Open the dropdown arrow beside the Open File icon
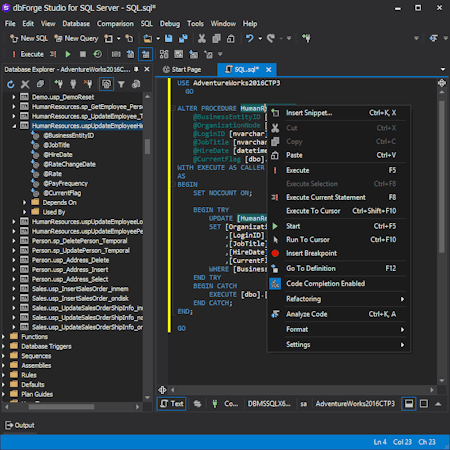 (x=158, y=39)
